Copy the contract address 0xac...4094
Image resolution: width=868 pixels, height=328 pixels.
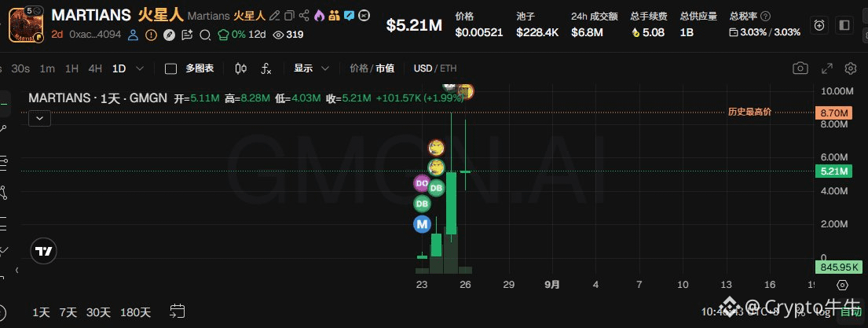[x=95, y=35]
